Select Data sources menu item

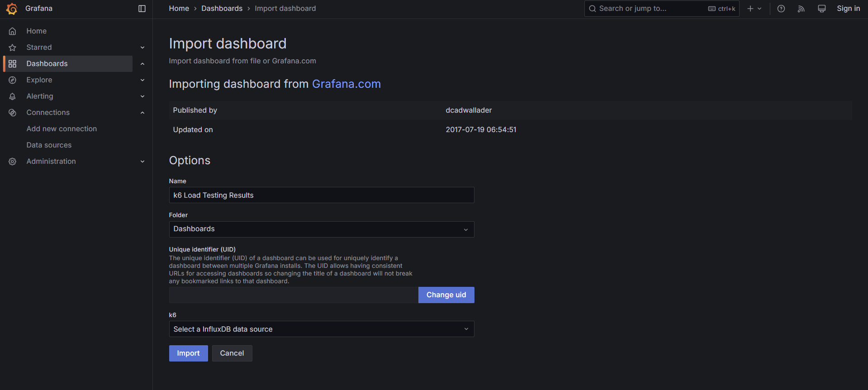click(49, 145)
